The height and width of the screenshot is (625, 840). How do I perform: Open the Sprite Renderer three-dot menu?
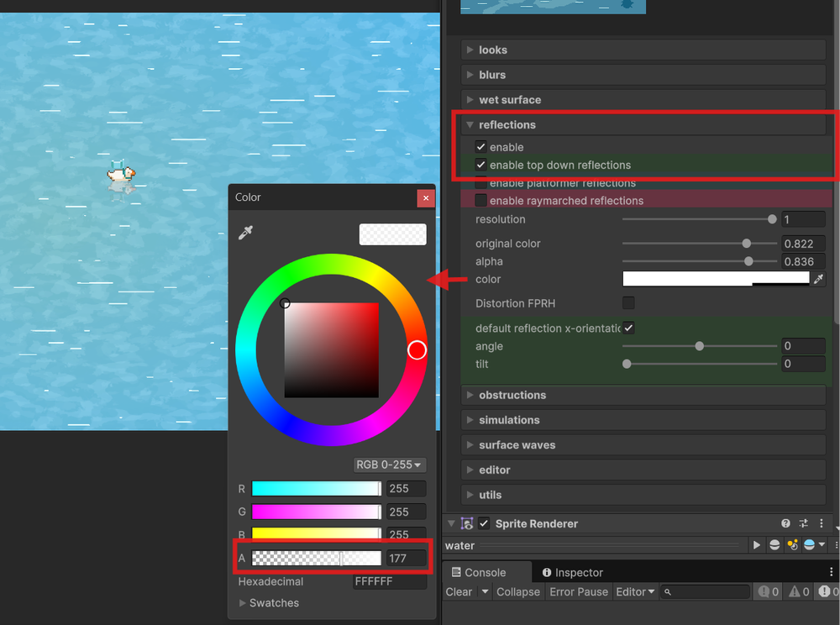pyautogui.click(x=821, y=523)
